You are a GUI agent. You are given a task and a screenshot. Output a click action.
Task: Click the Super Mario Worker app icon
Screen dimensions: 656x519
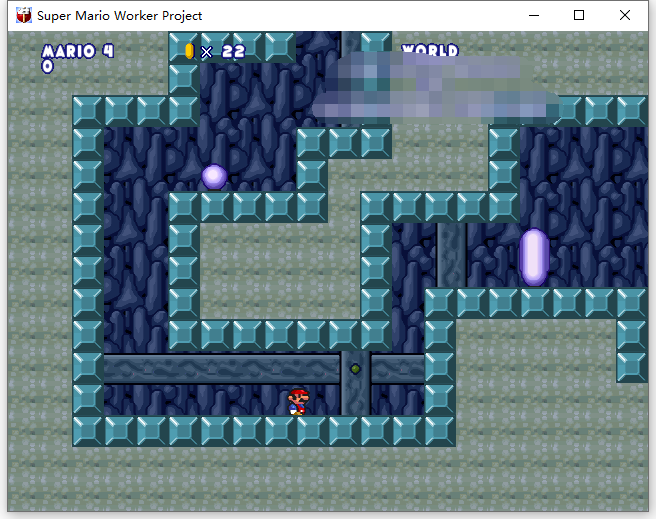(x=24, y=15)
